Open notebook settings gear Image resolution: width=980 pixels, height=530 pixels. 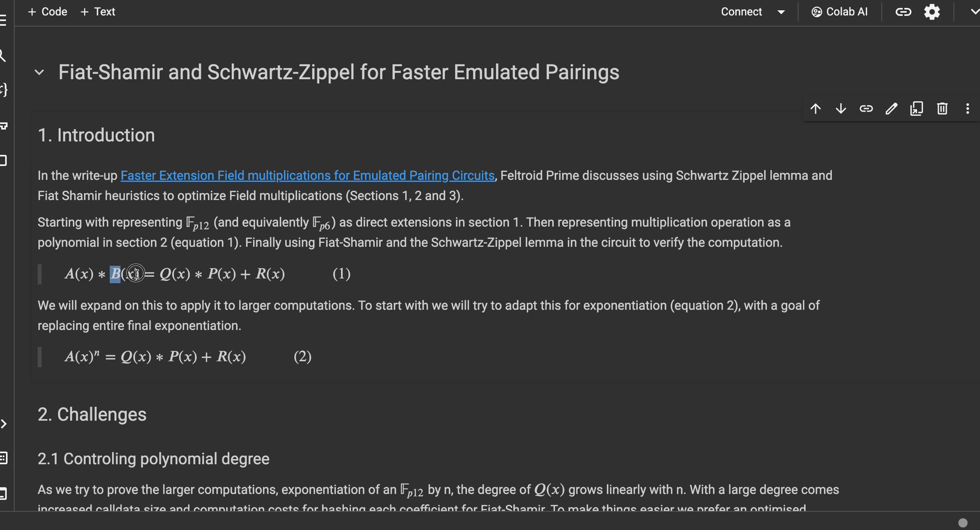(932, 12)
